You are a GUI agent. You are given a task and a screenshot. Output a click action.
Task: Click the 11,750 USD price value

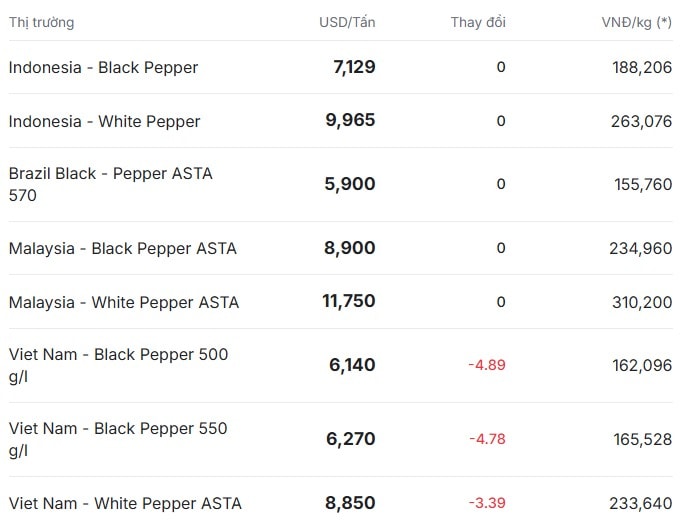tap(348, 301)
